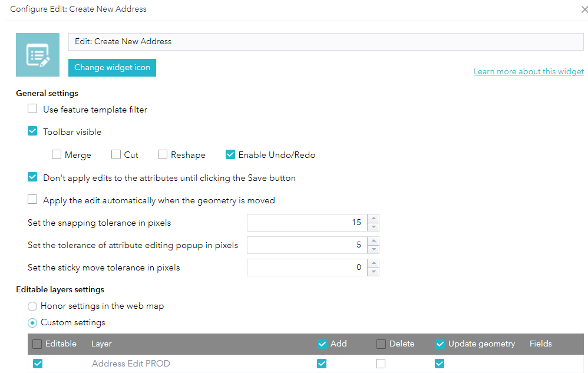Toggle the Editable header checkbox for all layers

[x=37, y=344]
